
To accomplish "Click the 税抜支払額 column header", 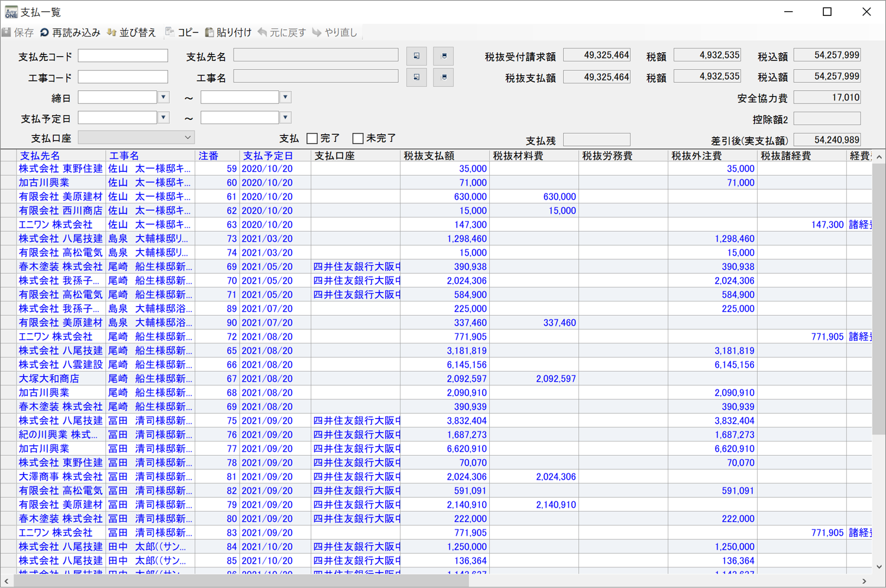I will 429,155.
